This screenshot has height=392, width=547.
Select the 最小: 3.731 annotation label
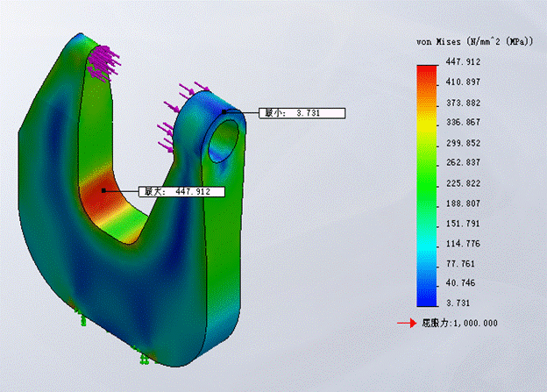pyautogui.click(x=302, y=113)
